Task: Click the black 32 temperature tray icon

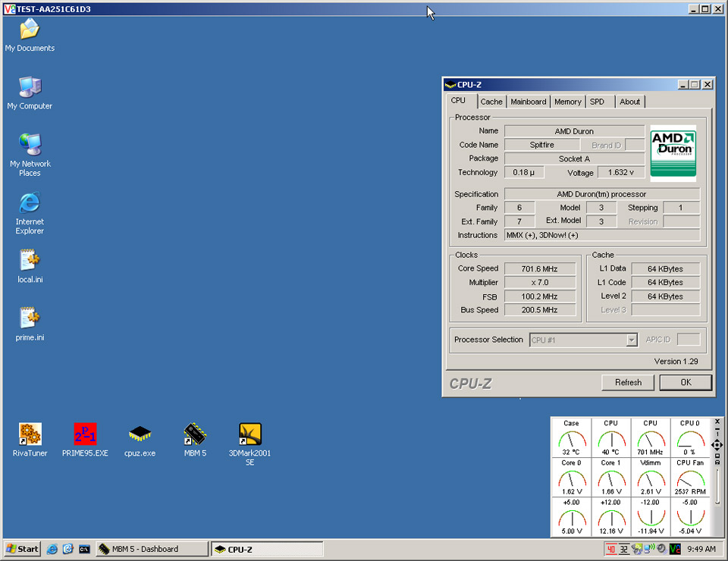Action: (x=624, y=550)
